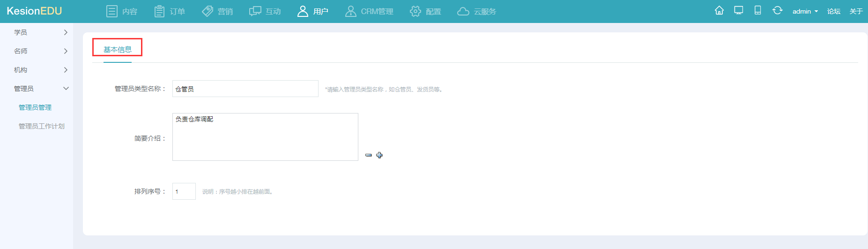Open the 互动 interaction menu
This screenshot has height=249, width=868.
(265, 11)
